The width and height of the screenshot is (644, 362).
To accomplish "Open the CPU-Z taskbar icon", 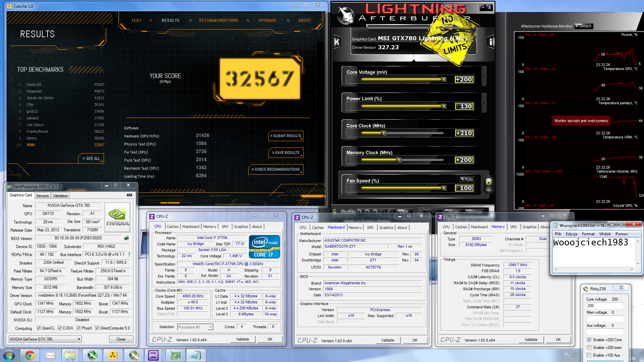I will click(153, 355).
